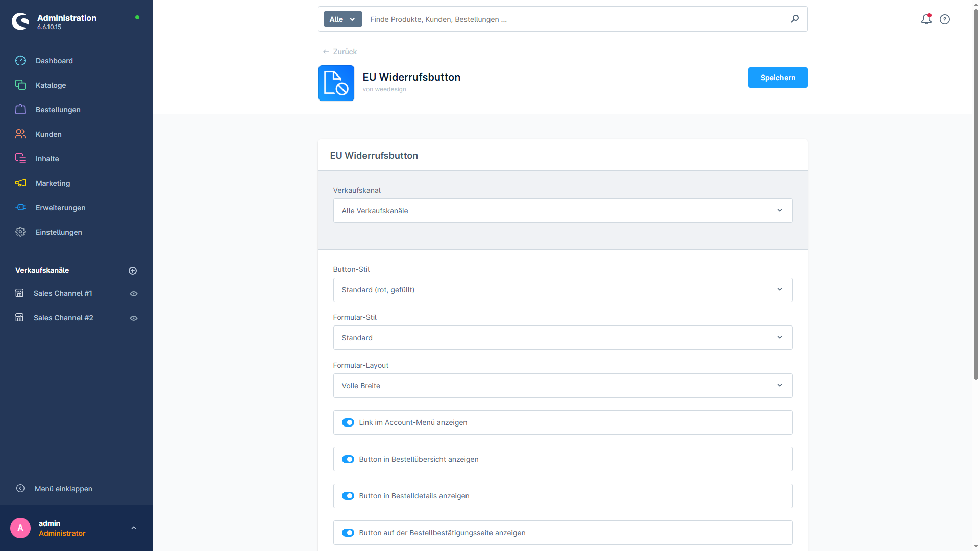The width and height of the screenshot is (980, 551).
Task: Open the Button-Stil dropdown
Action: click(562, 290)
